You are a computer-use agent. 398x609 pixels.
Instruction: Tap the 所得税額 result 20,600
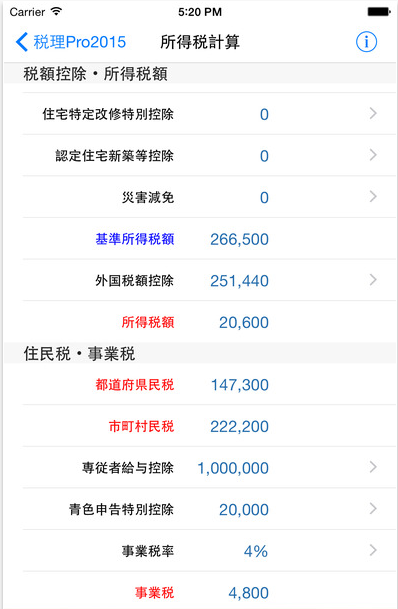point(243,322)
